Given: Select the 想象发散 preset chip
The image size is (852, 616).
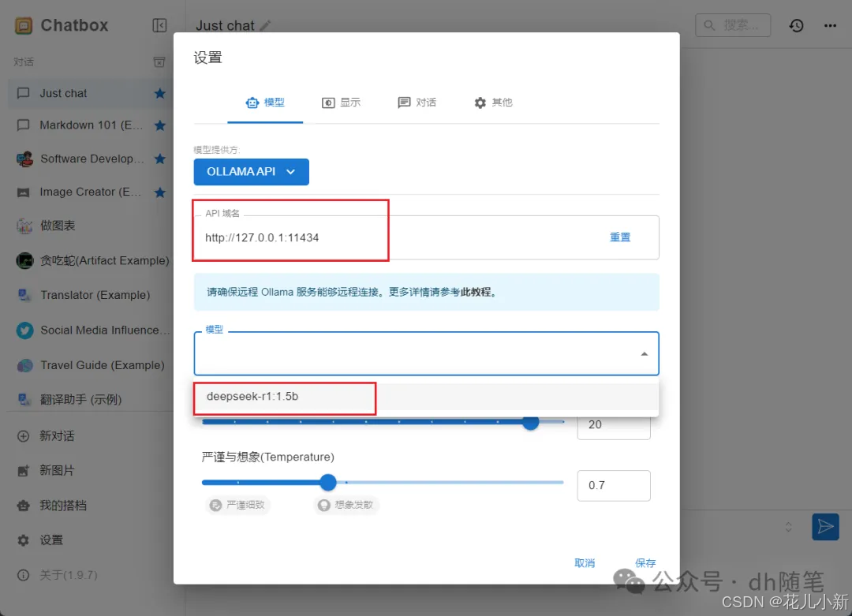Looking at the screenshot, I should (x=346, y=506).
